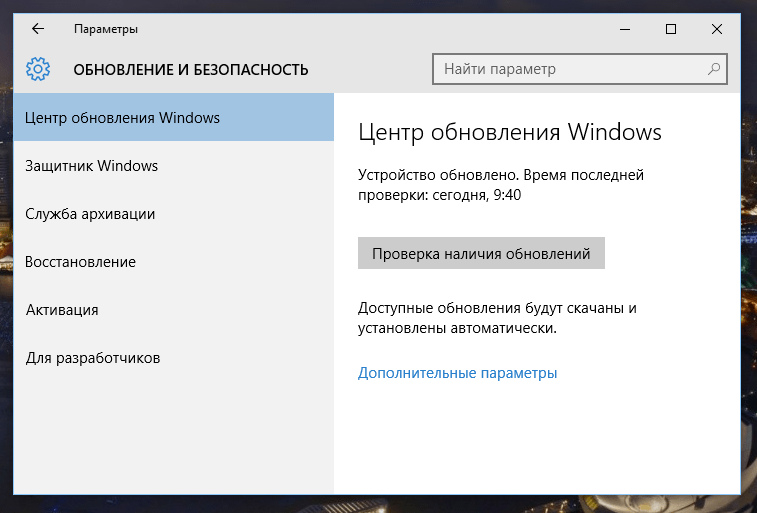Click the large 'Центр обновления Windows' page heading
Screen dimensions: 757x513
tap(509, 132)
